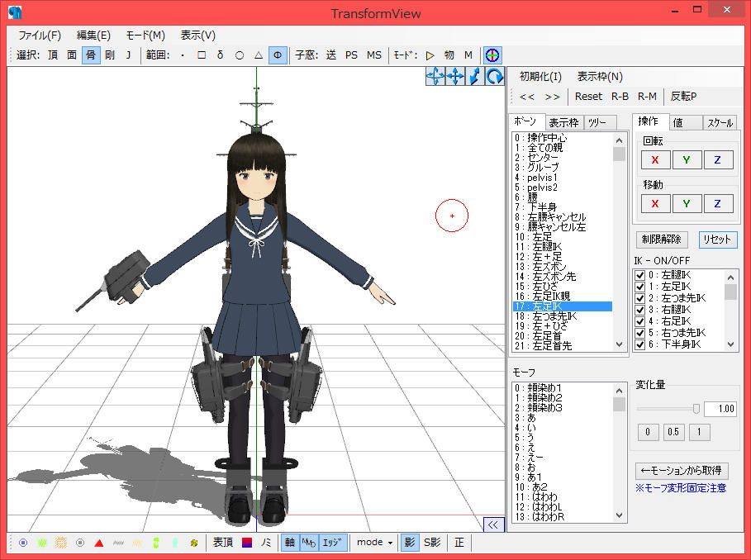The image size is (751, 560).
Task: Click the 反転P button
Action: tap(683, 96)
